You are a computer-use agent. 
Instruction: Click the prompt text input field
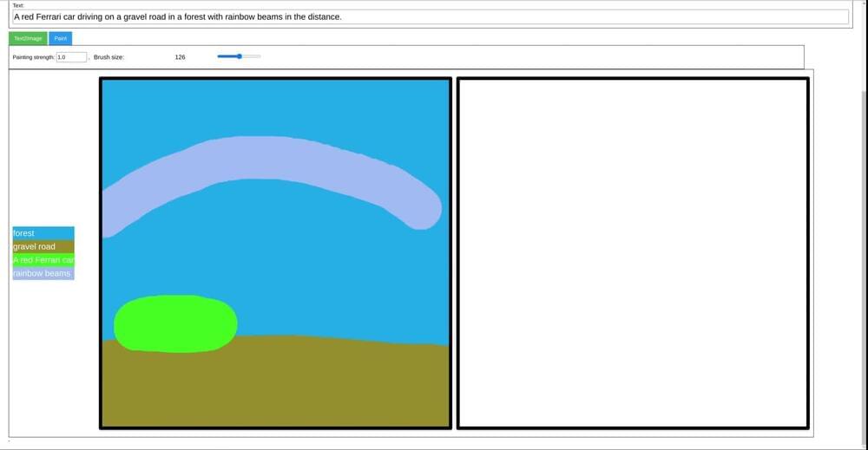click(430, 16)
